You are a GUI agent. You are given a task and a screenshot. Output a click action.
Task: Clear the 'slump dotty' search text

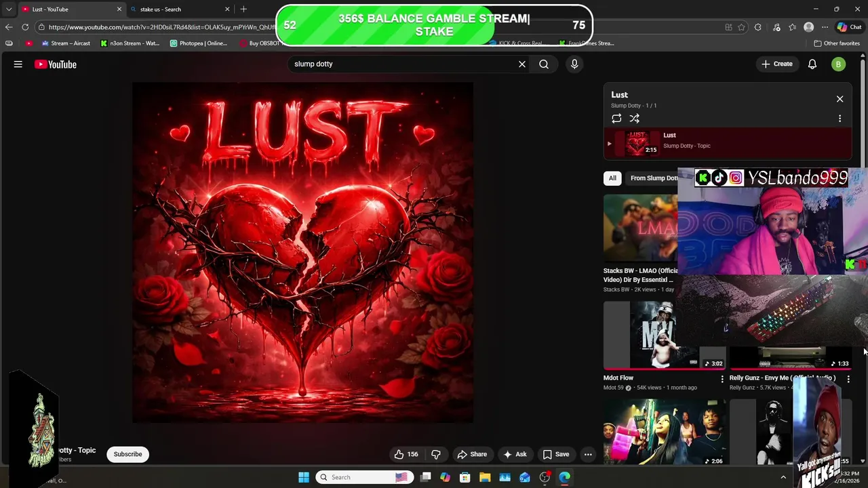[x=522, y=64]
